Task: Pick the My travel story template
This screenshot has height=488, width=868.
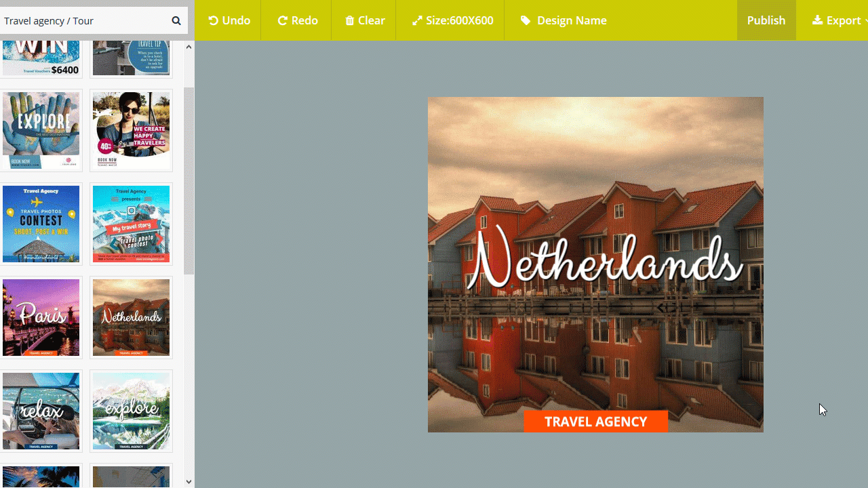Action: [131, 224]
